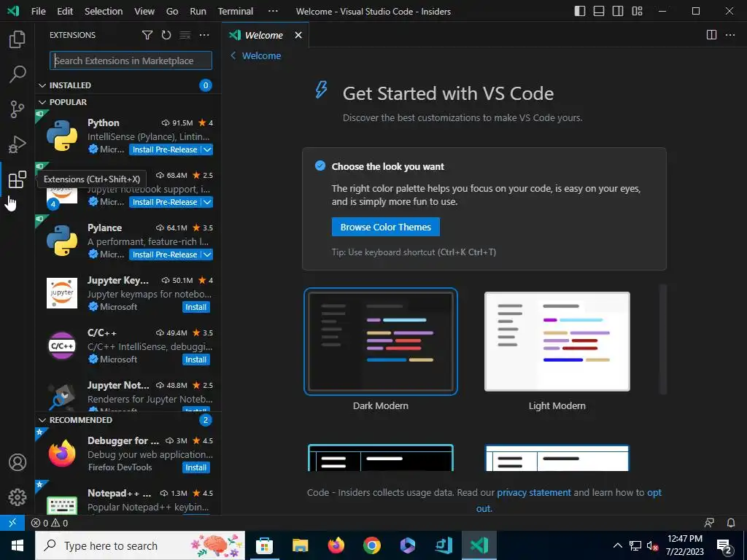Open Extensions panel more actions menu

204,35
